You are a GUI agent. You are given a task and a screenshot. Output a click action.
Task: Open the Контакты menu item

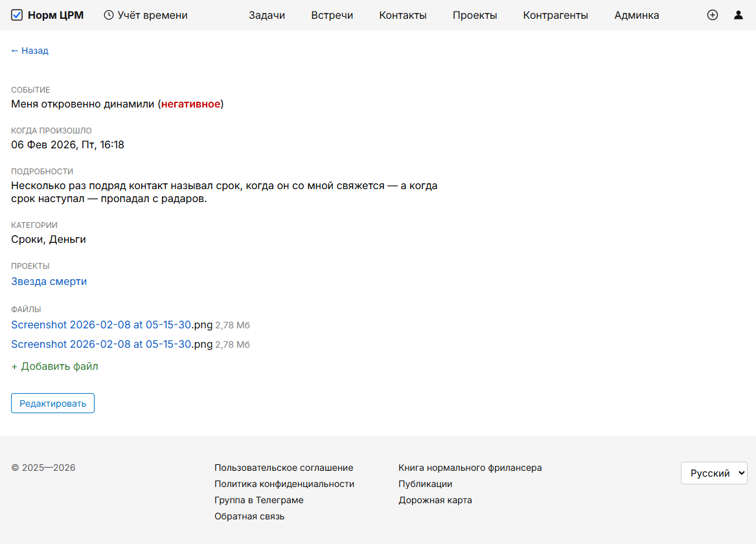tap(402, 15)
